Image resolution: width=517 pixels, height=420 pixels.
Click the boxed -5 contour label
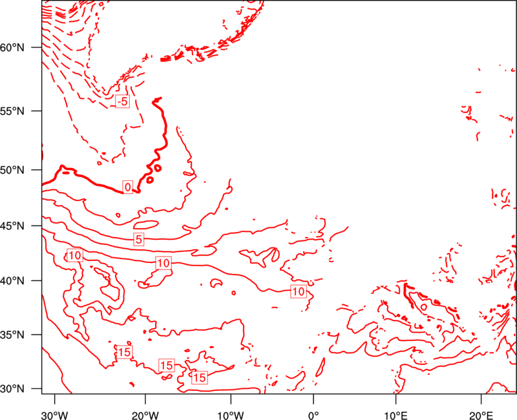tap(122, 101)
